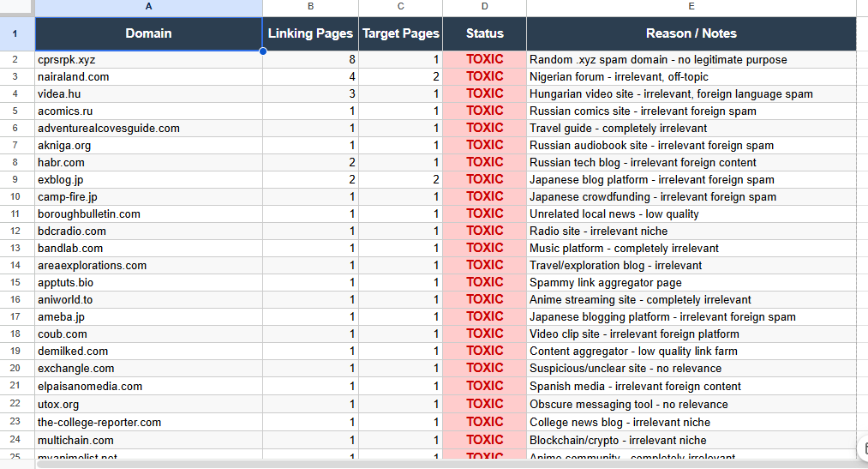Screen dimensions: 868x469
Task: Click the Target Pages header cell
Action: coord(401,33)
